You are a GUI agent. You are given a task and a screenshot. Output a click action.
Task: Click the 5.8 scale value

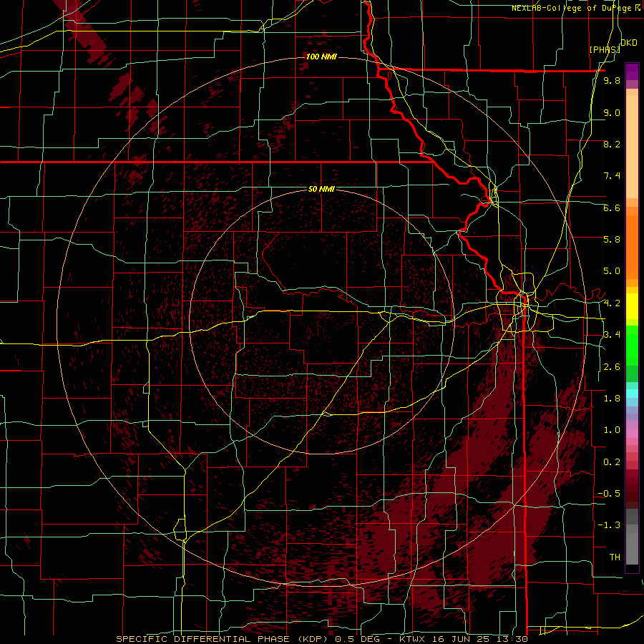tap(612, 240)
